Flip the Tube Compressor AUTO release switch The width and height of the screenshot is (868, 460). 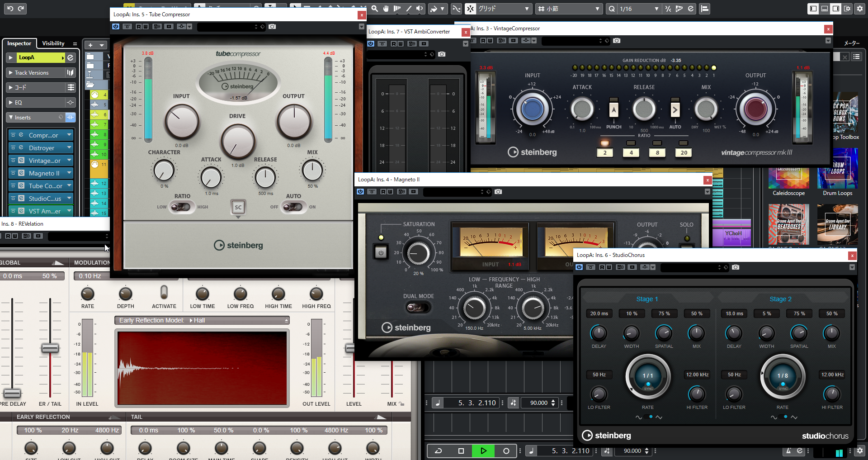292,207
